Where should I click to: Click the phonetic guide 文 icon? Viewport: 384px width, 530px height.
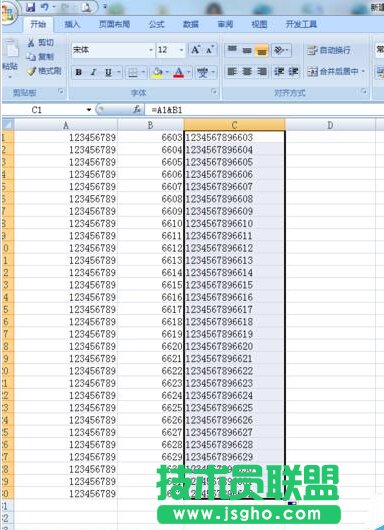pyautogui.click(x=203, y=72)
